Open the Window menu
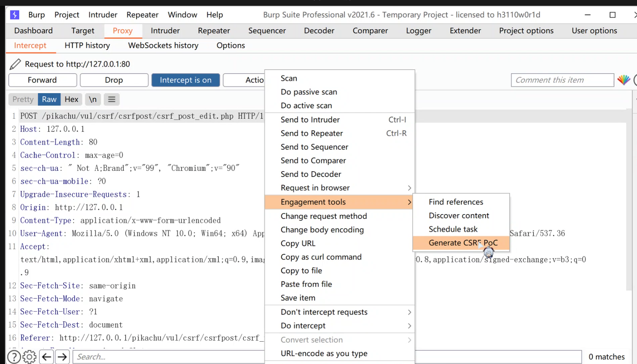Image resolution: width=637 pixels, height=364 pixels. tap(182, 15)
